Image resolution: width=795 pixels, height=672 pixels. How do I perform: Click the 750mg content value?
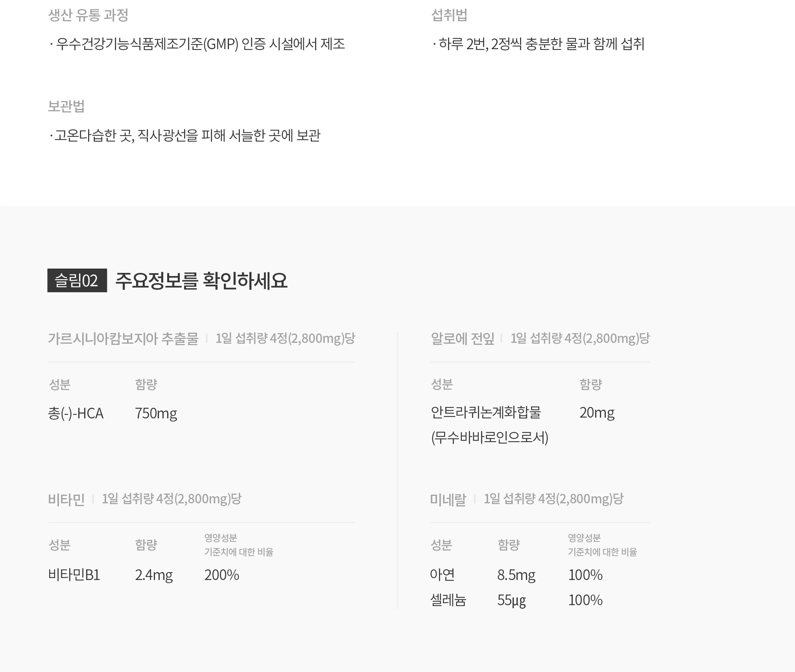coord(156,413)
